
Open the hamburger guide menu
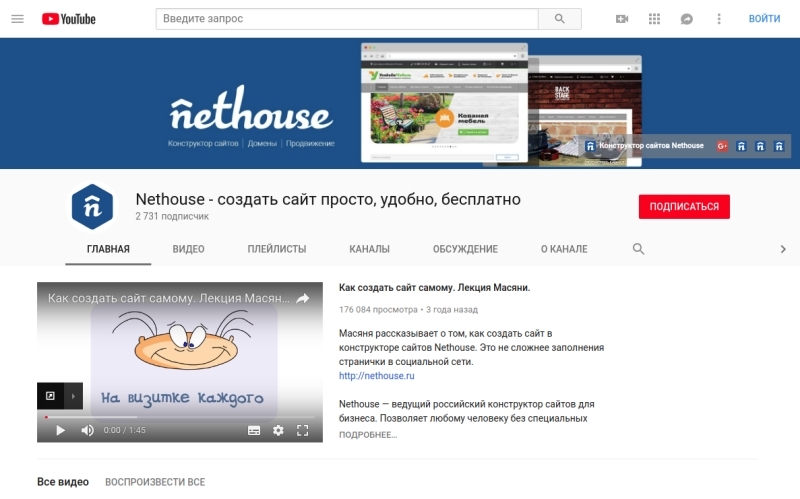(x=17, y=19)
